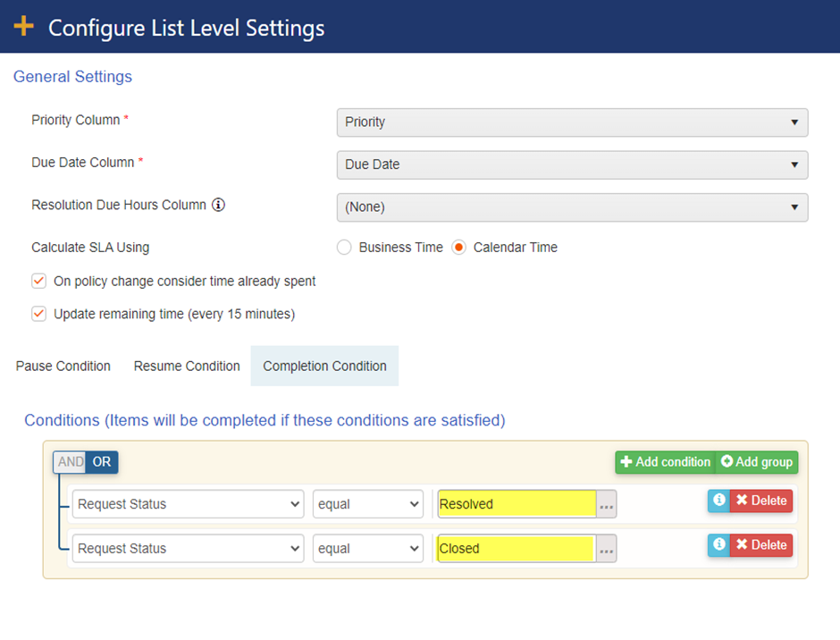Viewport: 840px width, 640px height.
Task: Click info icon beside Resolution Due Hours Column
Action: tap(218, 205)
